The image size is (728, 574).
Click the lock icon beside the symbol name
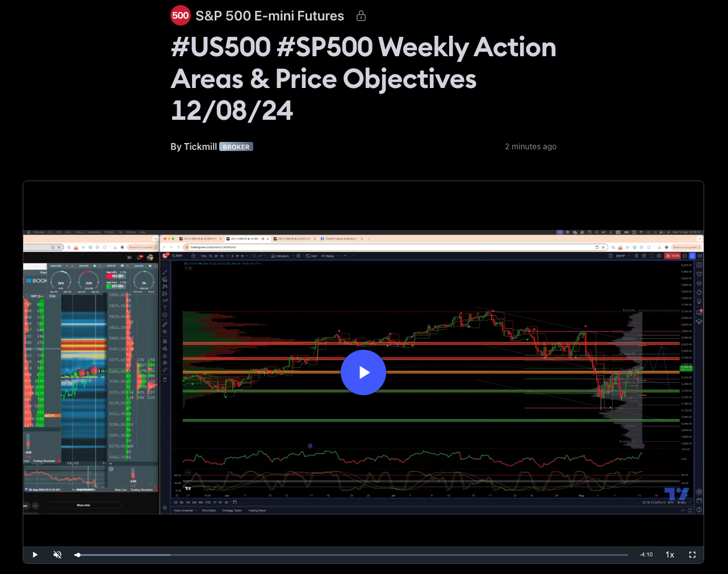(x=361, y=16)
